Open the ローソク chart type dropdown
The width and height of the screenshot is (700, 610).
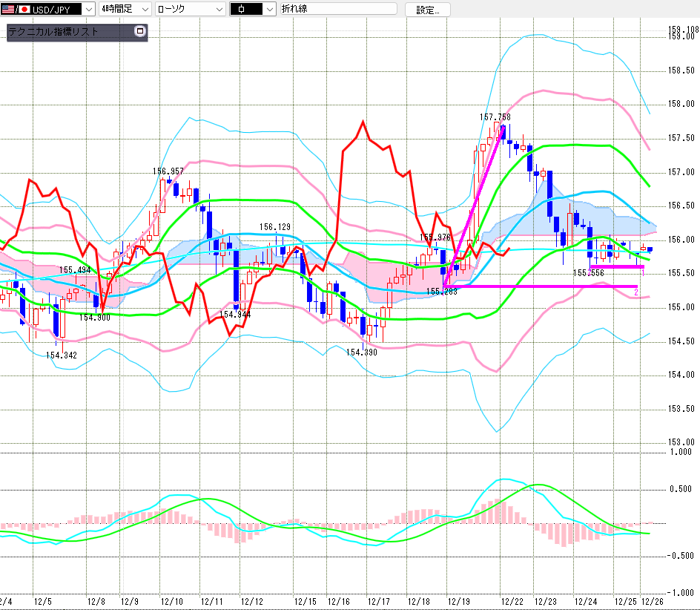click(218, 10)
